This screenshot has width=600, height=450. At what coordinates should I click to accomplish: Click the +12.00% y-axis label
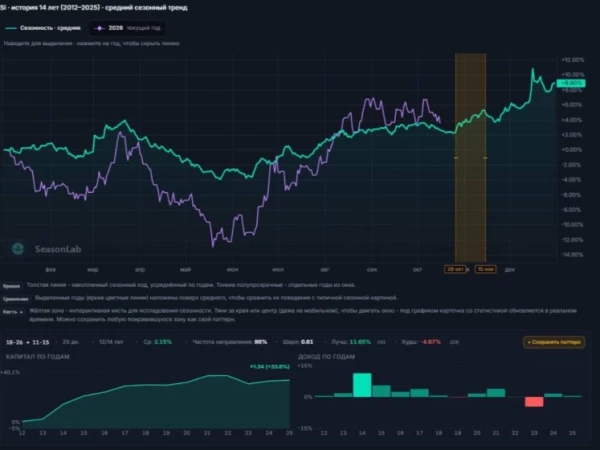pyautogui.click(x=572, y=60)
